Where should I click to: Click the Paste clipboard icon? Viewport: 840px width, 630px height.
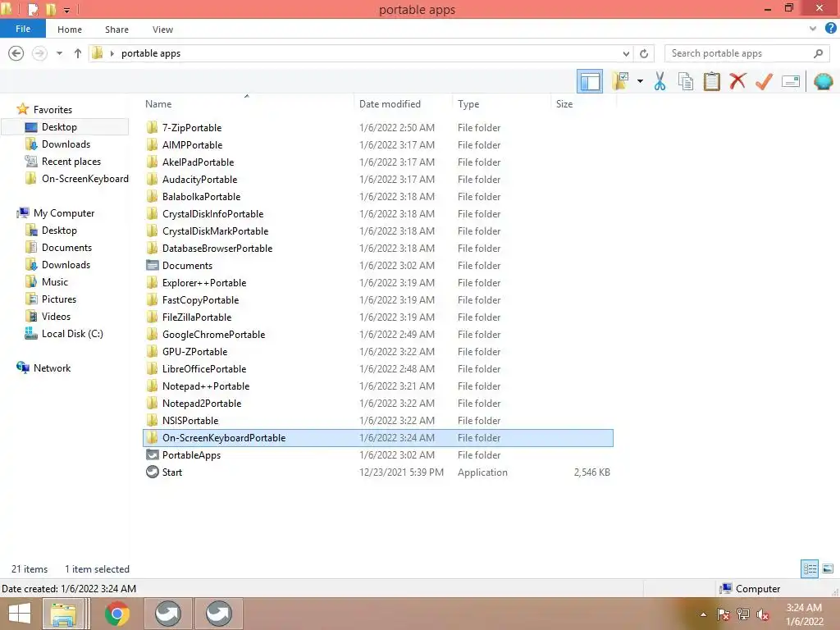click(711, 81)
